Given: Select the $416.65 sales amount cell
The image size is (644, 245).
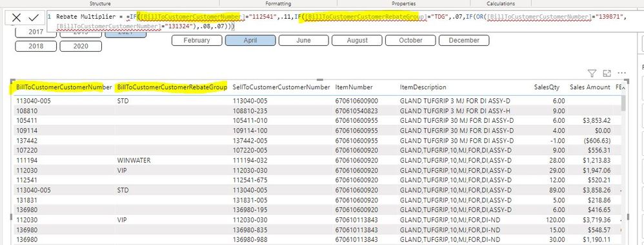Looking at the screenshot, I should click(x=599, y=210).
